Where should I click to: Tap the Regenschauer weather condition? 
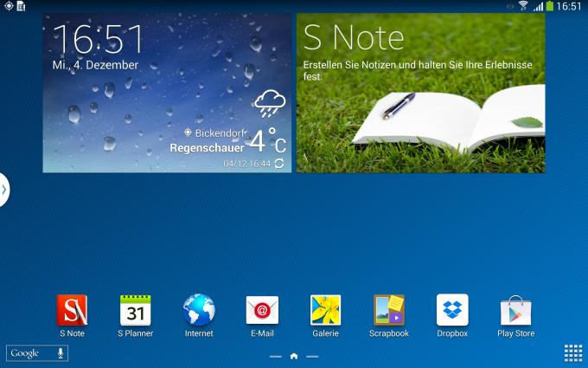[207, 147]
